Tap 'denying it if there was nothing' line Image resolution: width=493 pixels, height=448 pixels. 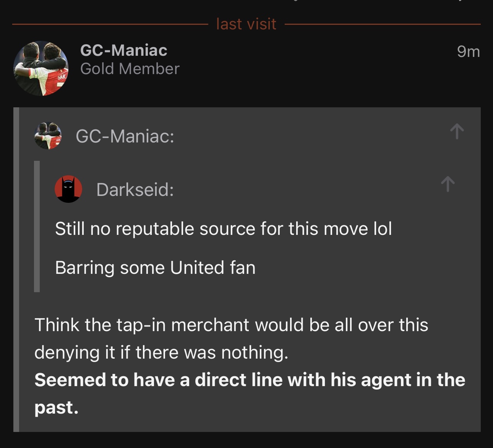tap(161, 352)
